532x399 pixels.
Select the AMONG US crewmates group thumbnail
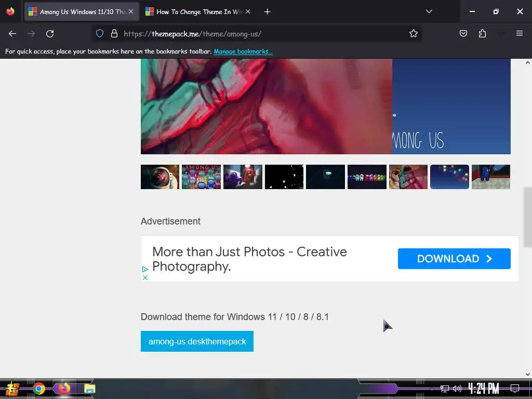[201, 177]
